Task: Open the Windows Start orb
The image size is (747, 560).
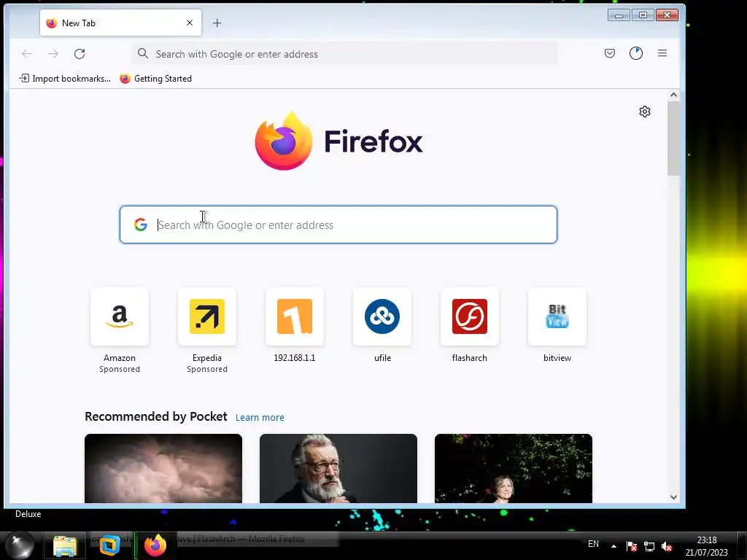Action: (x=20, y=545)
